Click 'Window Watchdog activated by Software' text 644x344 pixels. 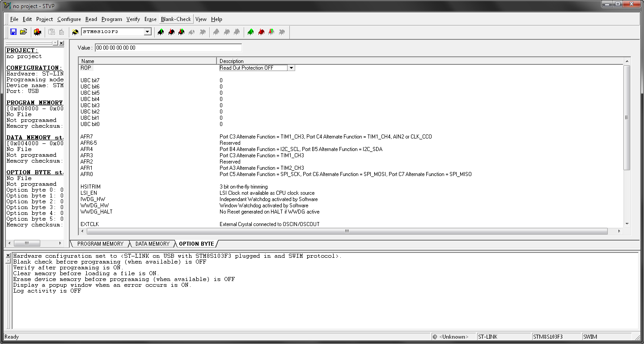tap(264, 206)
